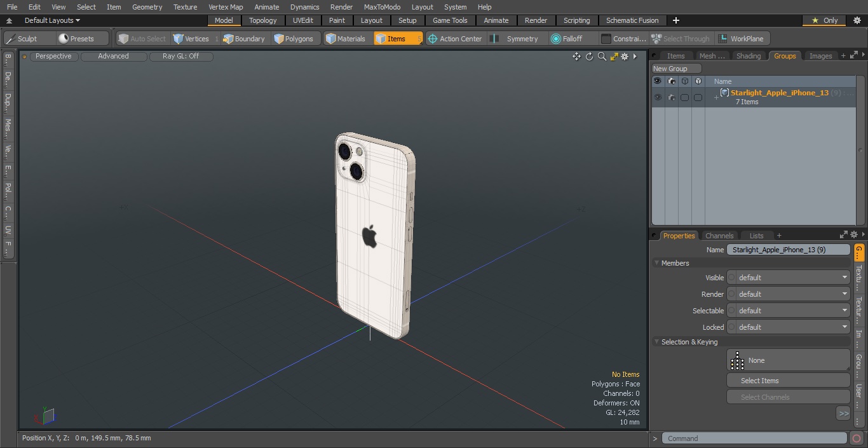
Task: Toggle Auto Select option
Action: point(142,39)
